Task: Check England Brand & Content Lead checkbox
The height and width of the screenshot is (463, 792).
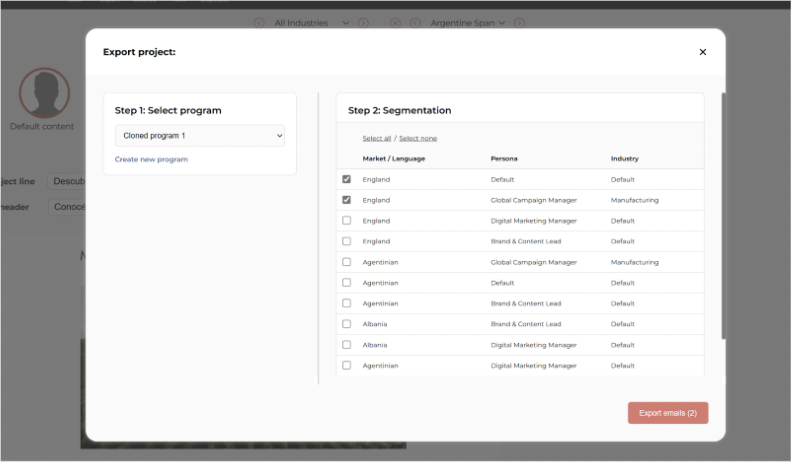Action: (x=347, y=242)
